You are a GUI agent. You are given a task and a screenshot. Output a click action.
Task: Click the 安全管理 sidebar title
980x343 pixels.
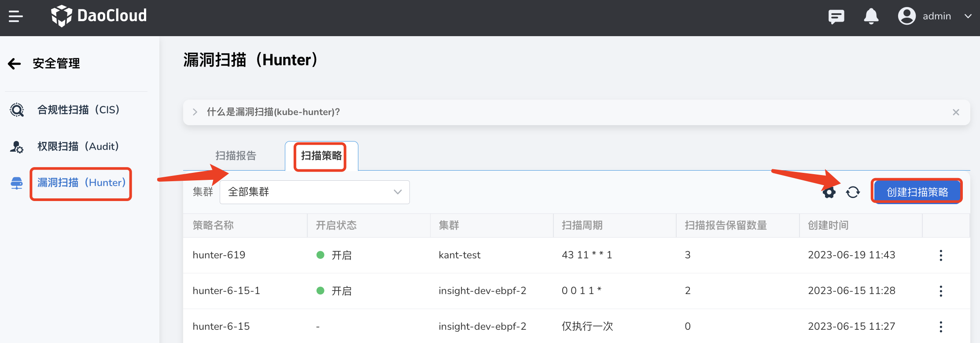coord(56,63)
